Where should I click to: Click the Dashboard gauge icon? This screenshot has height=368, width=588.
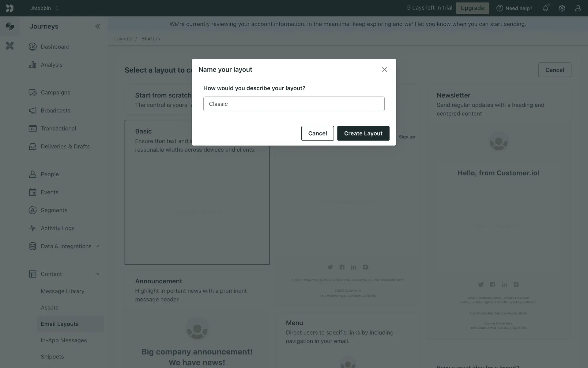coord(32,47)
